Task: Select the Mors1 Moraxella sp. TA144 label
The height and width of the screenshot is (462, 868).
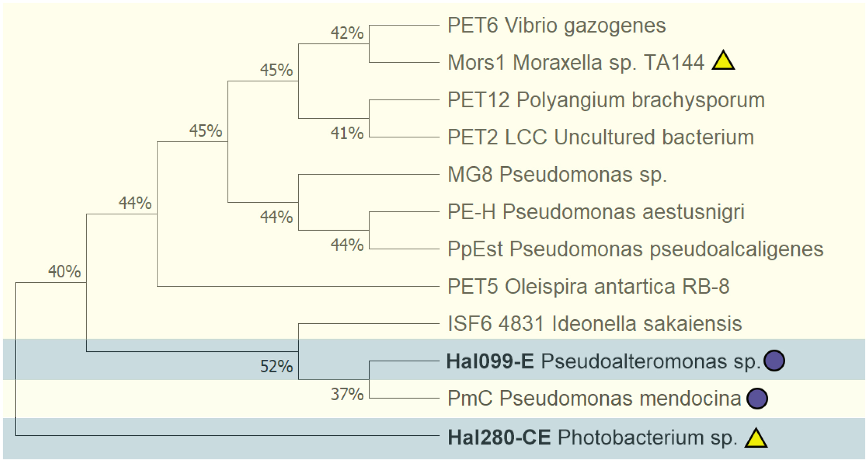Action: pyautogui.click(x=575, y=63)
